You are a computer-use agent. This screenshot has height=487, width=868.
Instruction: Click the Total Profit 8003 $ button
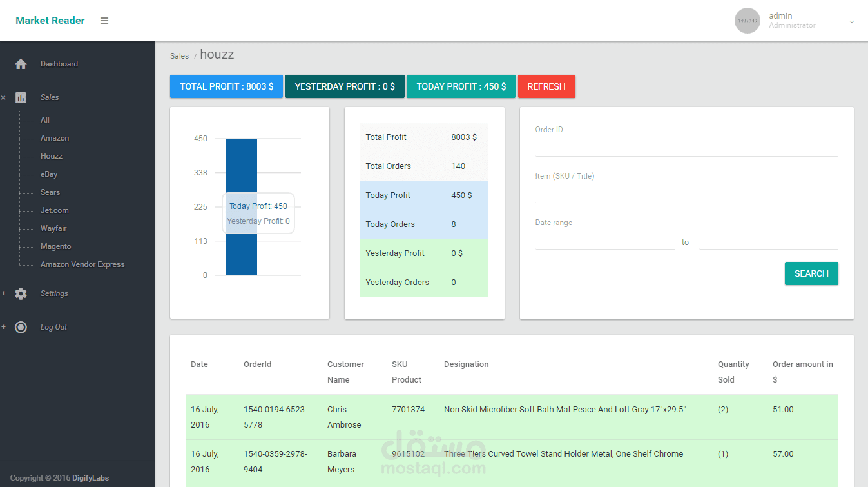point(226,86)
